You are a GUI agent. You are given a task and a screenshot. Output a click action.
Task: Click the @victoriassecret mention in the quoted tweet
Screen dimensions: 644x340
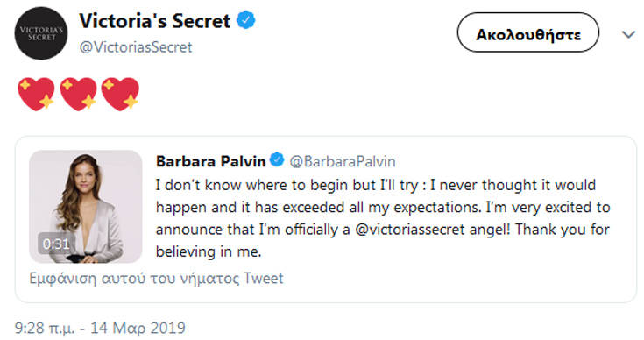(x=410, y=229)
